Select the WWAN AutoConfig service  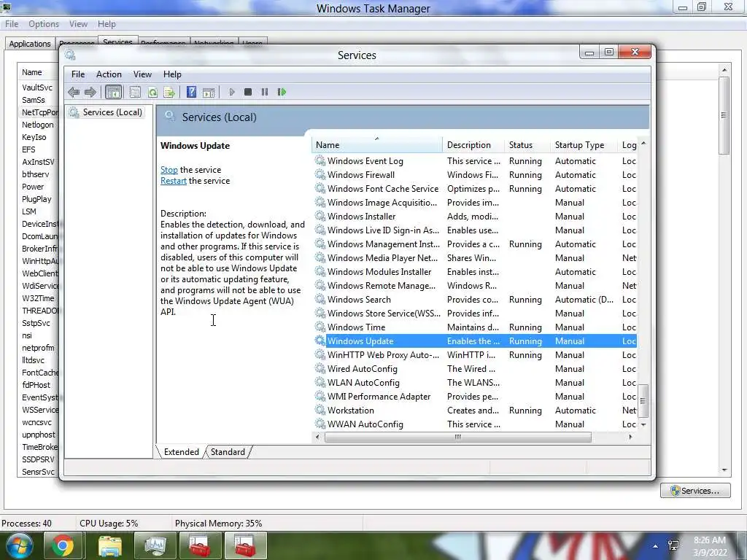[475, 424]
